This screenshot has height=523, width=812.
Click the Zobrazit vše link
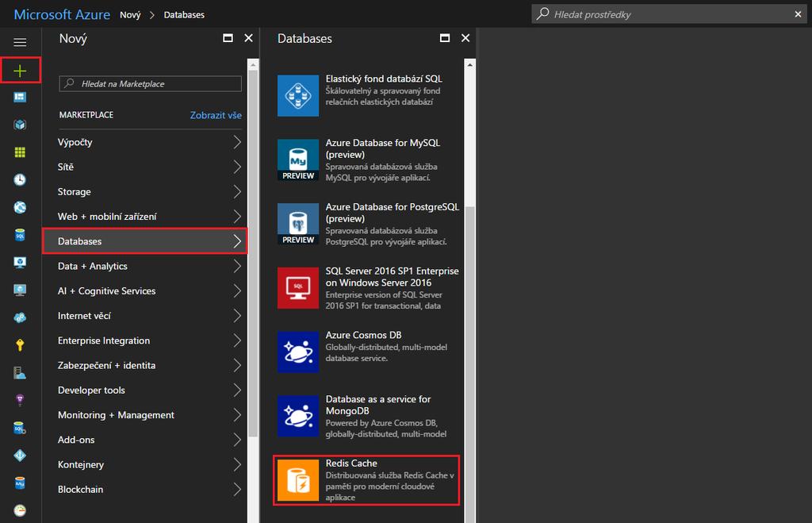pyautogui.click(x=216, y=115)
